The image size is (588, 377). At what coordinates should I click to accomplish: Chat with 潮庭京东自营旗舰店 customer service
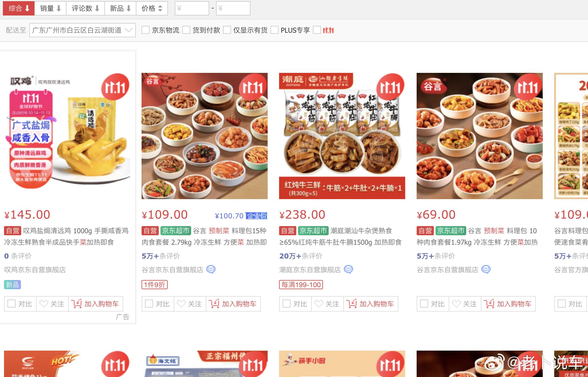click(x=348, y=269)
